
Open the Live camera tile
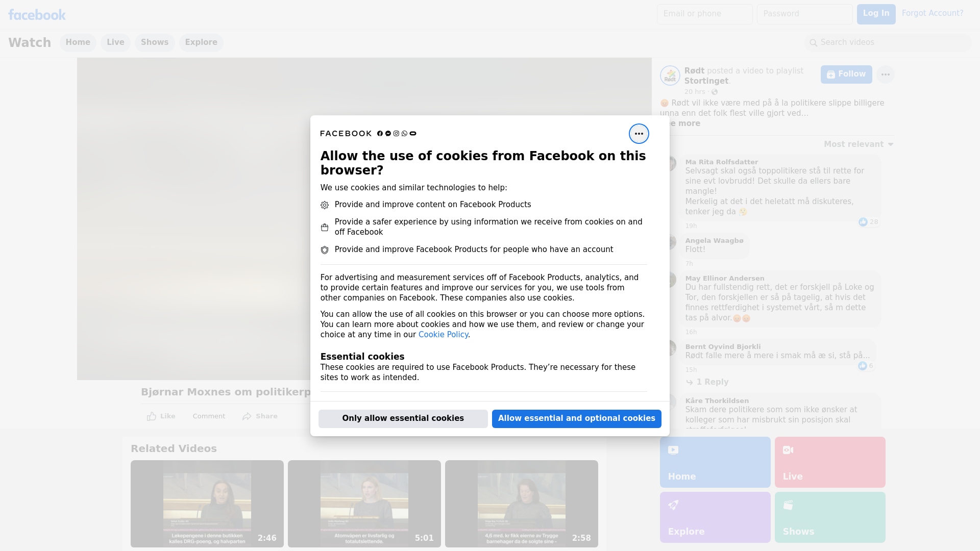point(829,462)
